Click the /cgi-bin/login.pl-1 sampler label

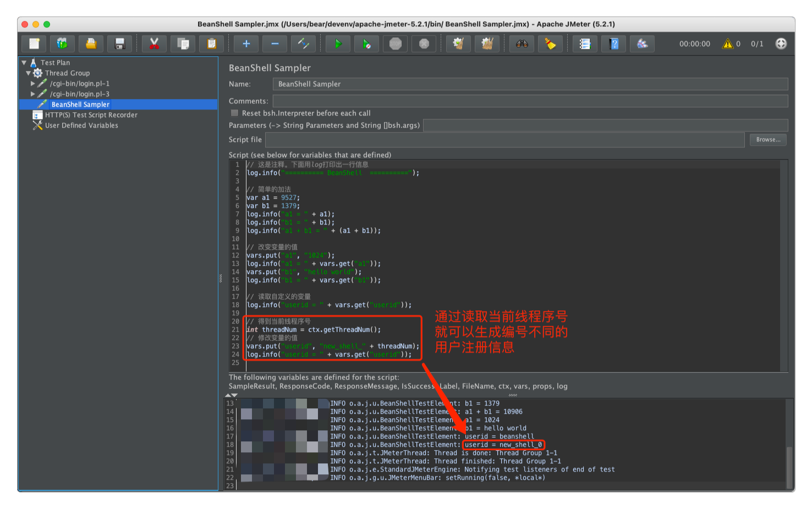tap(80, 84)
